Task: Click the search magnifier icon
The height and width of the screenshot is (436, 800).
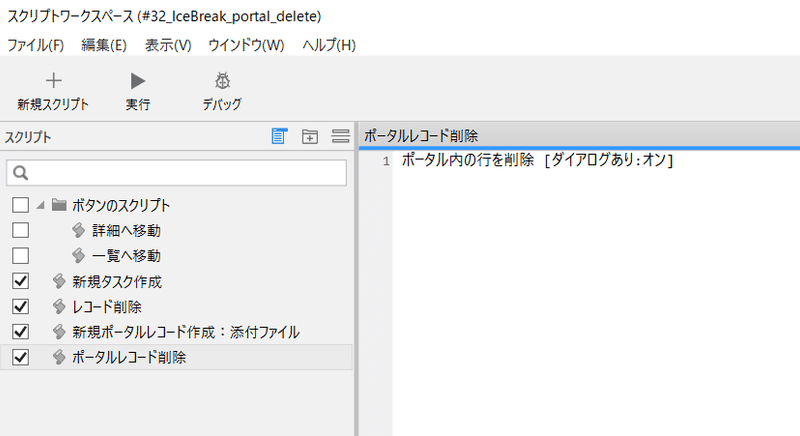Action: click(x=20, y=173)
